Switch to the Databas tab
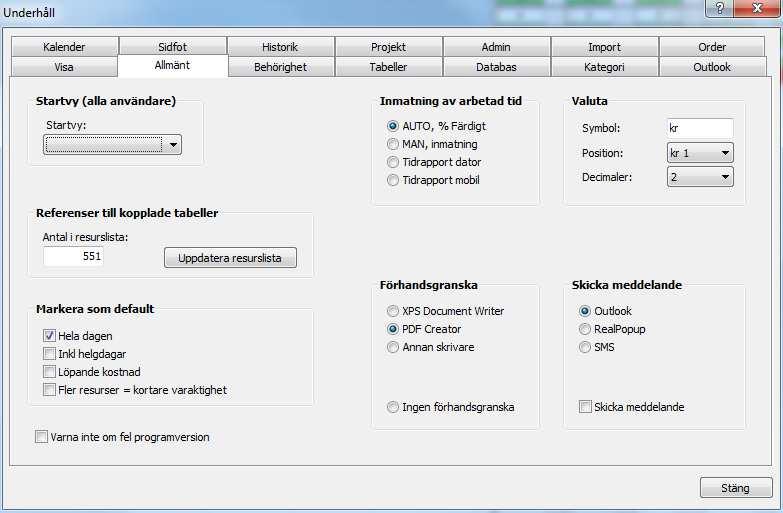783x513 pixels. click(496, 67)
